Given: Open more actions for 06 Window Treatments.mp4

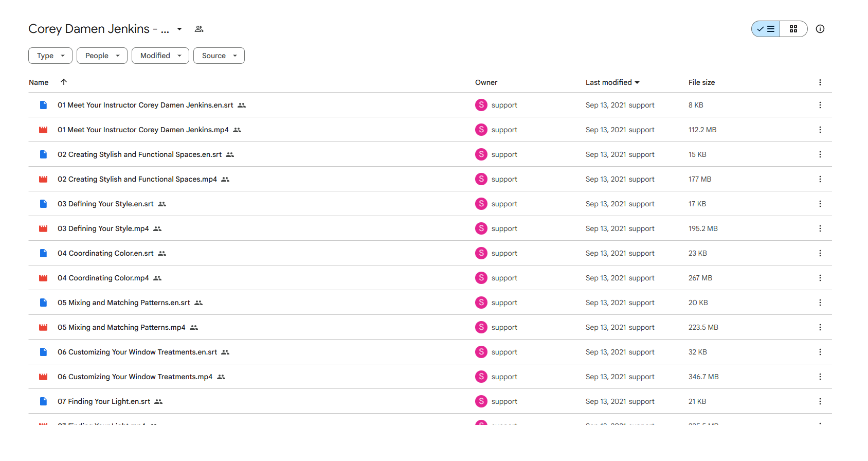Looking at the screenshot, I should 820,377.
